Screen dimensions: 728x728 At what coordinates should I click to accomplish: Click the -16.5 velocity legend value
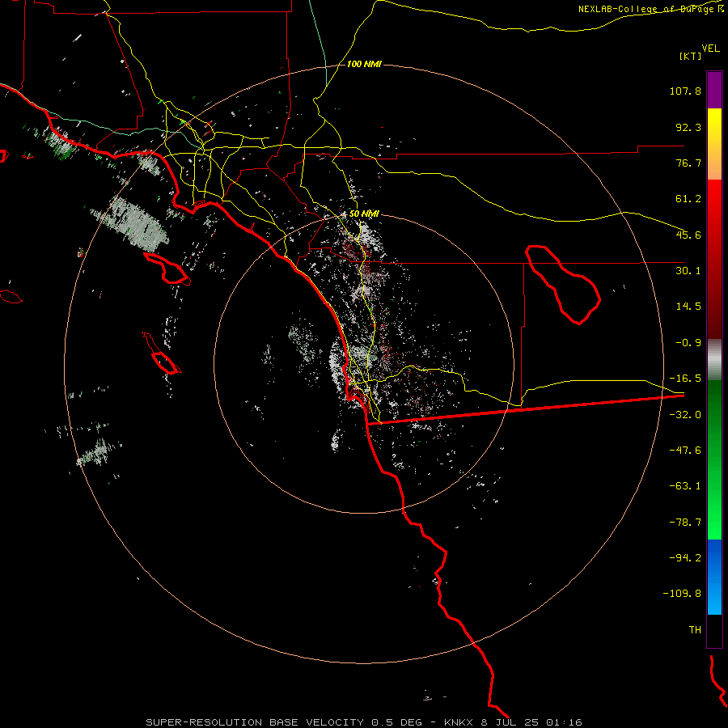pos(685,379)
